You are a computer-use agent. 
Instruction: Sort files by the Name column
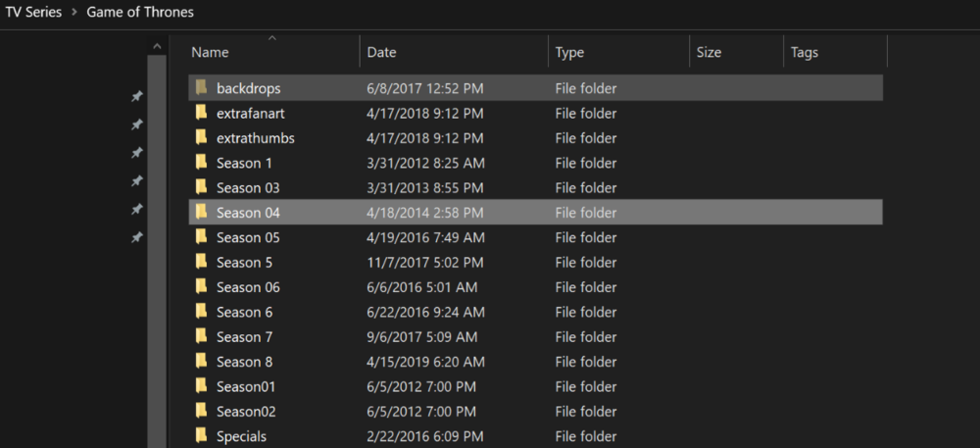click(x=210, y=52)
